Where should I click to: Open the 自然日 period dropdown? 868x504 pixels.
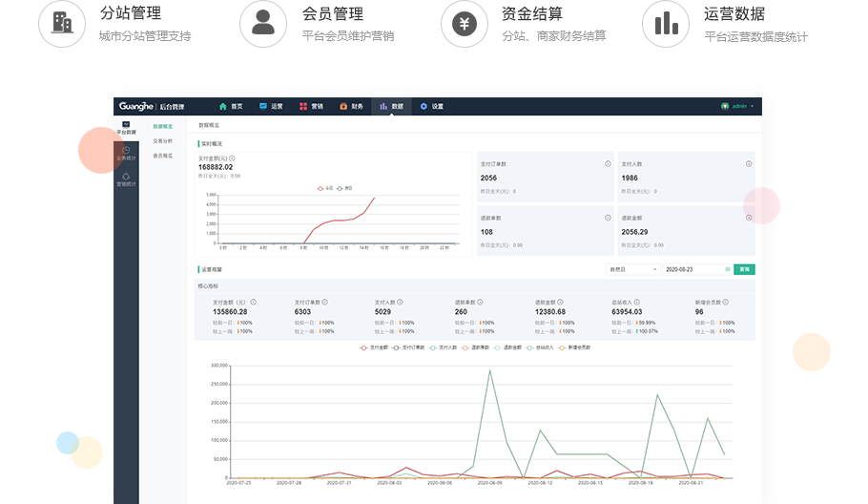pyautogui.click(x=633, y=270)
